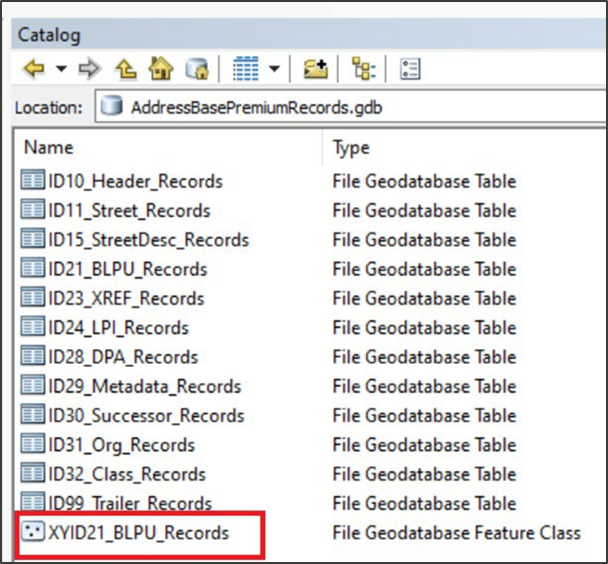Click the Forward arrow button
This screenshot has height=564, width=608.
pos(89,69)
